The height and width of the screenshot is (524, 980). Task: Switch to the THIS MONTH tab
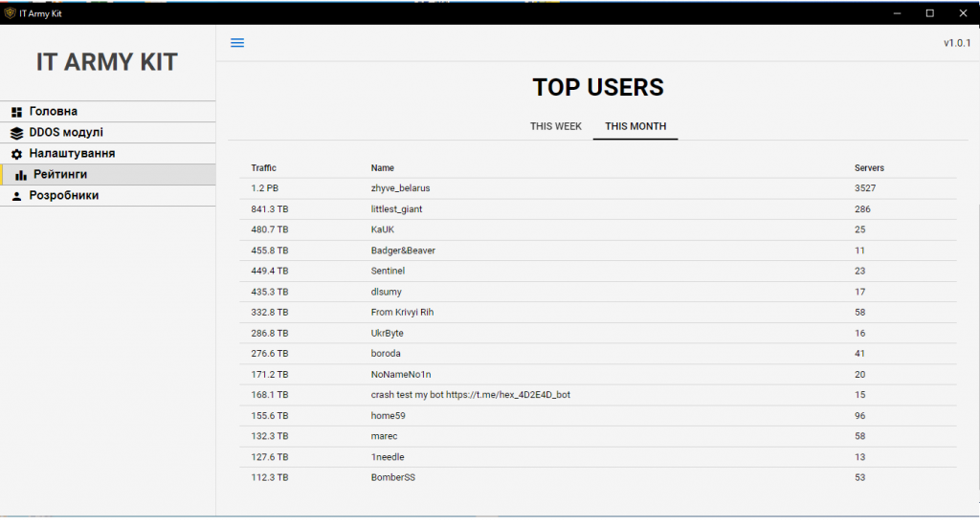[x=635, y=126]
